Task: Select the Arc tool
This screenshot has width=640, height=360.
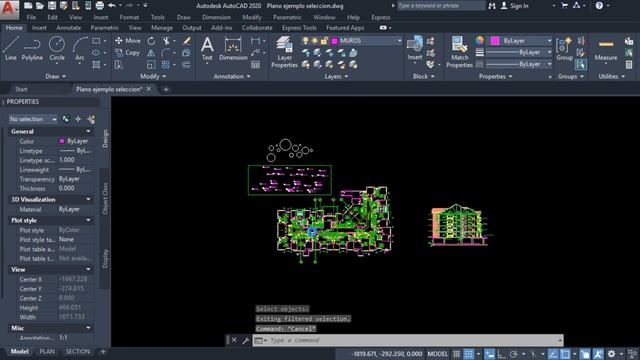Action: pyautogui.click(x=80, y=49)
